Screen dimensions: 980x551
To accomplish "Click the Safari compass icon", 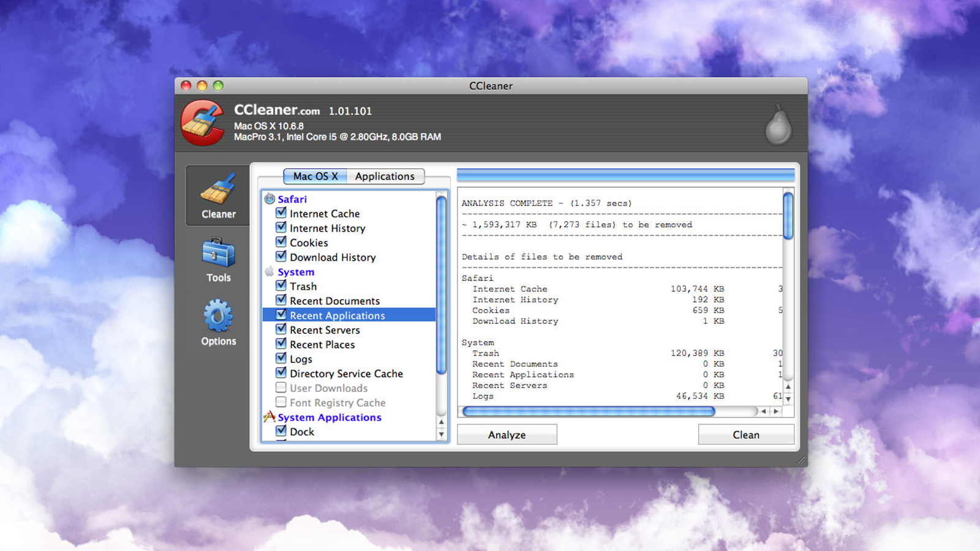I will coord(269,199).
